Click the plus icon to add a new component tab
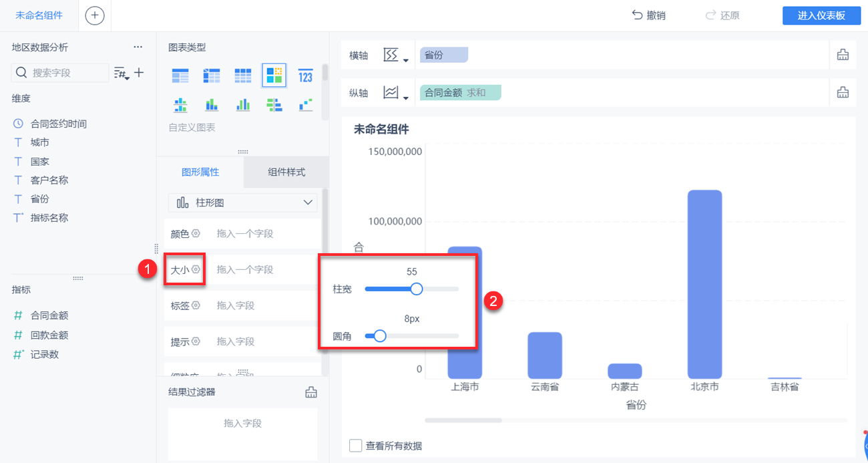Image resolution: width=868 pixels, height=463 pixels. coord(95,15)
